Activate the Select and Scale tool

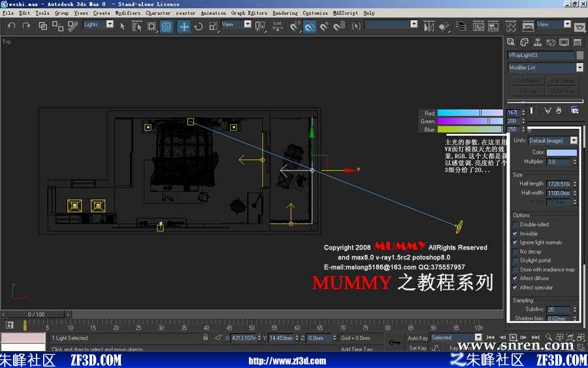coord(213,26)
